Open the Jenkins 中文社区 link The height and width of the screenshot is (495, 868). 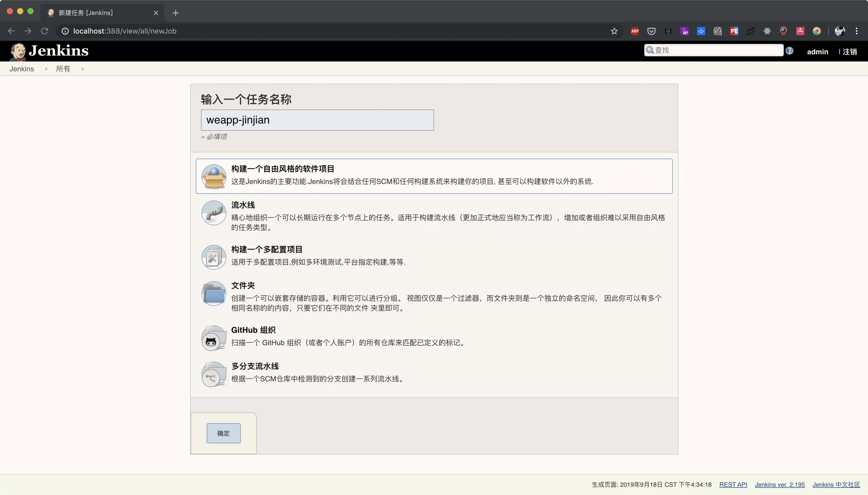click(836, 484)
